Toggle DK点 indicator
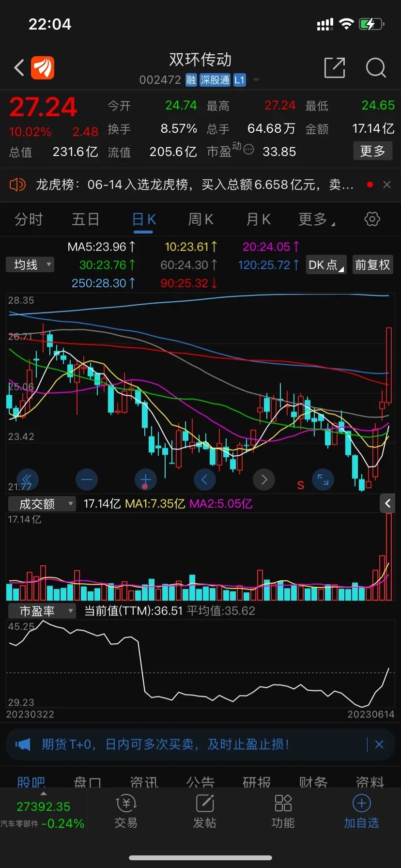 [x=326, y=265]
